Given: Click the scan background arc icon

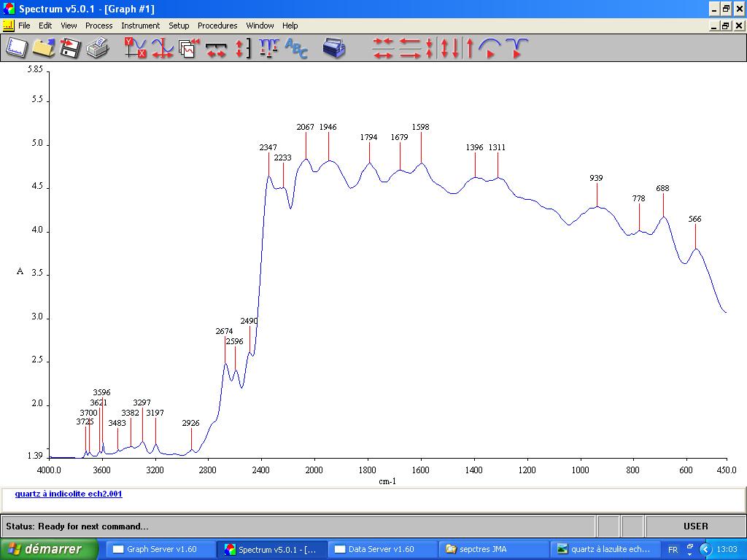Looking at the screenshot, I should pyautogui.click(x=489, y=48).
